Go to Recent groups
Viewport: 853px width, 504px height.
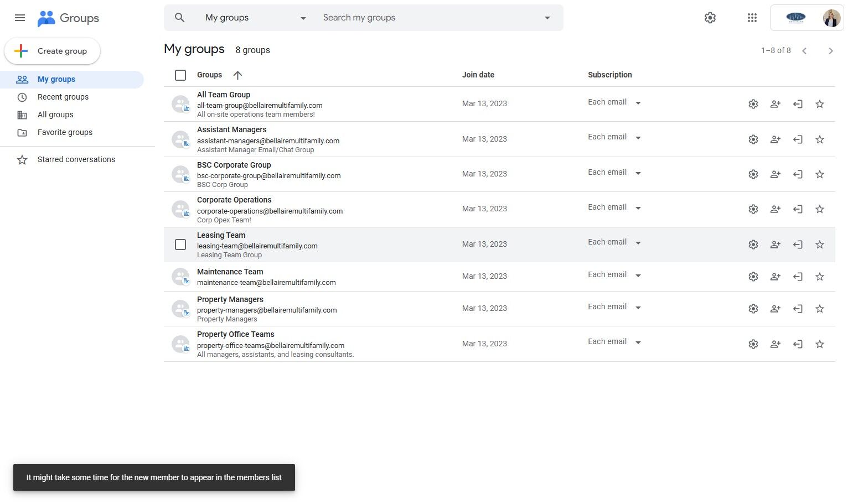(x=63, y=97)
